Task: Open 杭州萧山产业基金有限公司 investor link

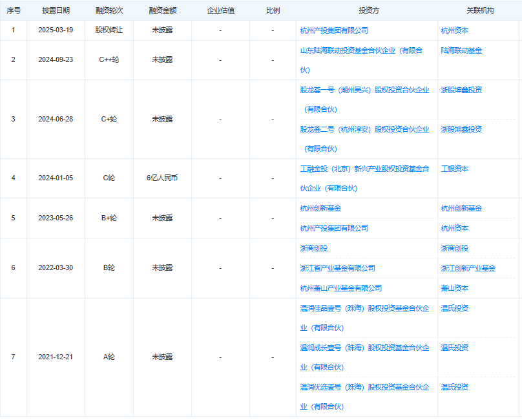Action: coord(340,288)
